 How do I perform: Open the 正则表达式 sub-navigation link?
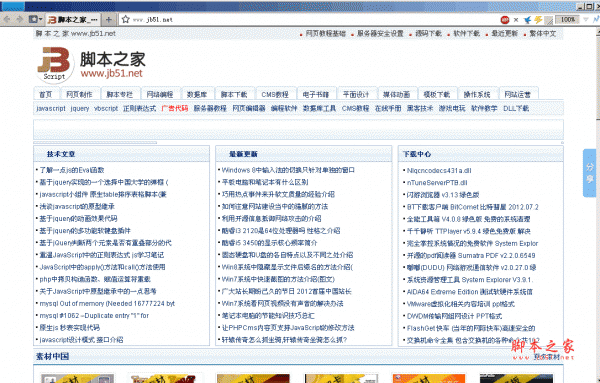(x=139, y=108)
